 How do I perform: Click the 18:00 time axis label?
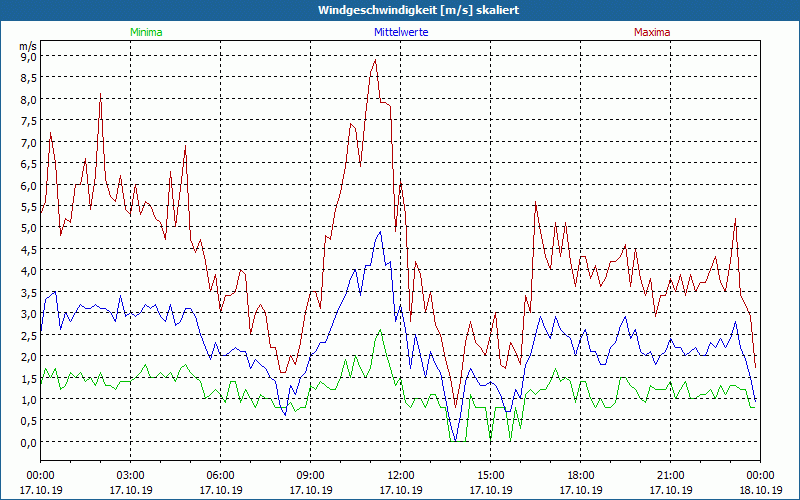click(x=581, y=475)
